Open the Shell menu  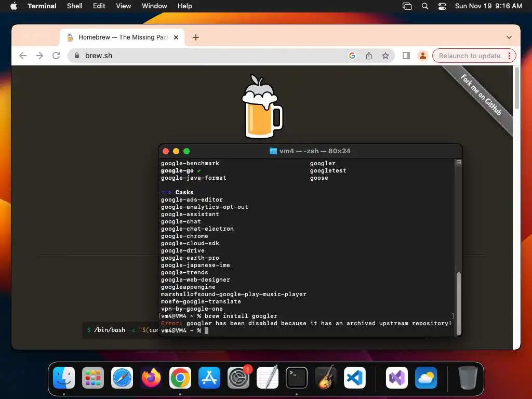(x=74, y=6)
